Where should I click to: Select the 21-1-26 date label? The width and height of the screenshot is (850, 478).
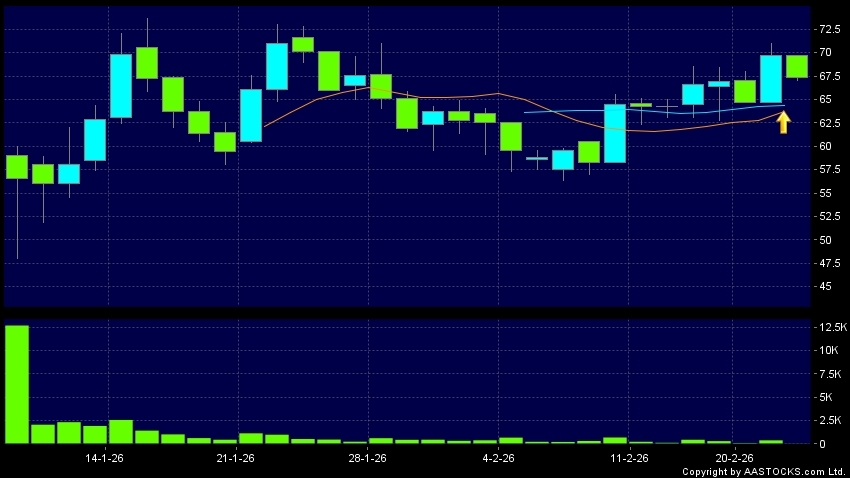pyautogui.click(x=235, y=458)
